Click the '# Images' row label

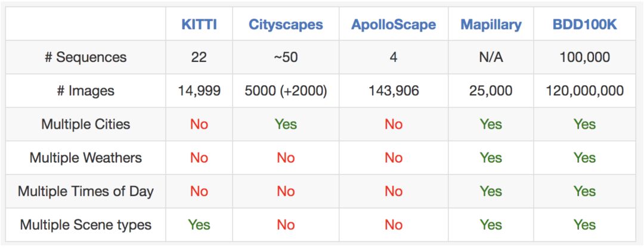tap(86, 91)
